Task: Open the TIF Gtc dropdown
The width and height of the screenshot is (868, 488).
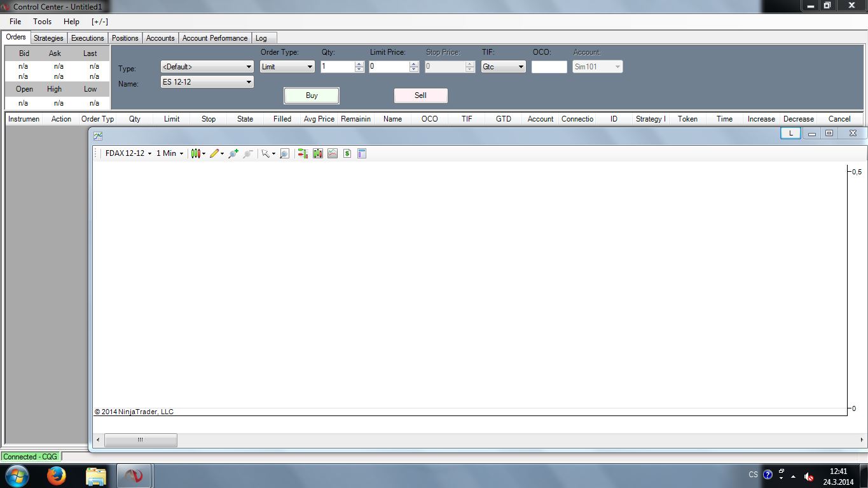Action: [x=503, y=67]
